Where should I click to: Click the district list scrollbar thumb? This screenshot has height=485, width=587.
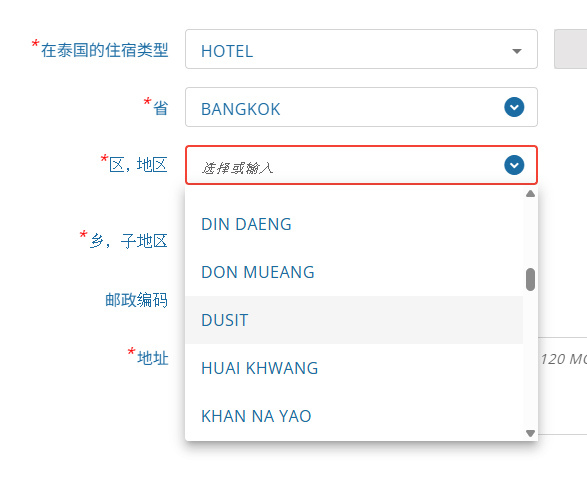click(530, 279)
